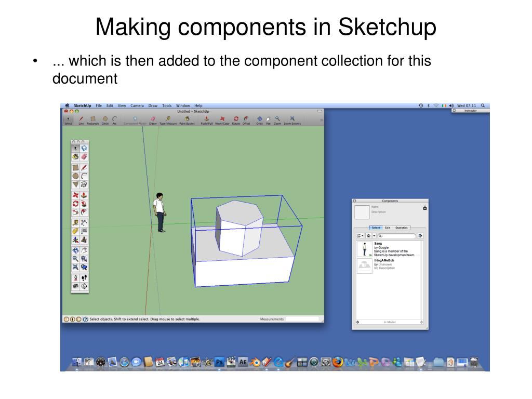Open the Window menu

tap(183, 105)
